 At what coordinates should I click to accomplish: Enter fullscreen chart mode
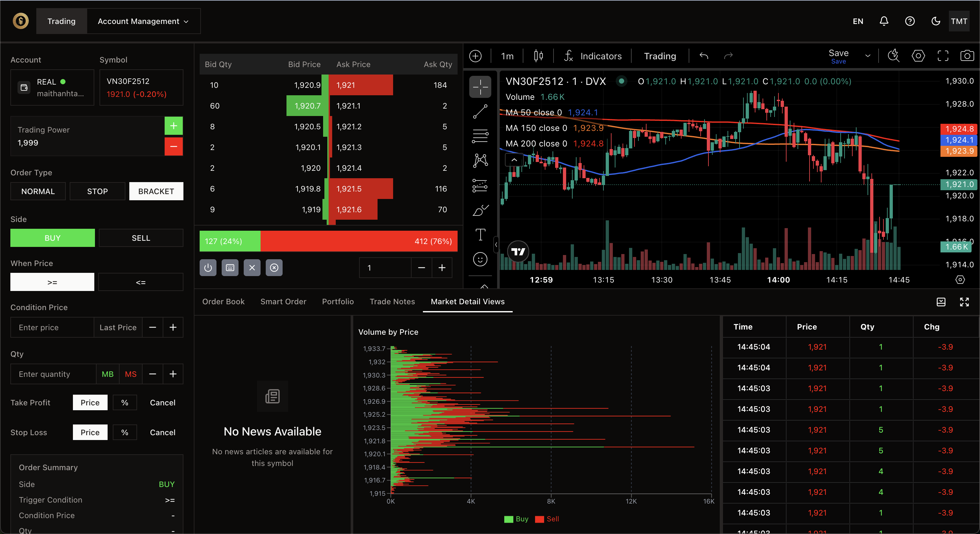tap(943, 56)
